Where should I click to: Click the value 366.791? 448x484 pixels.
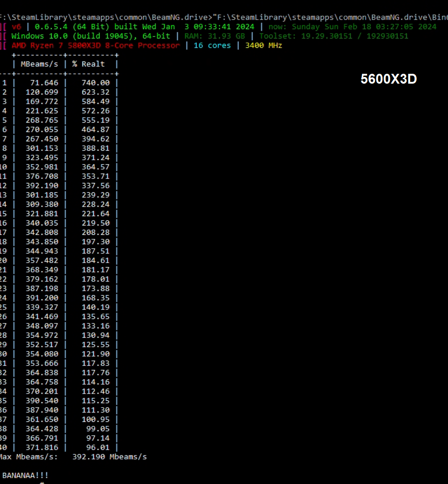[42, 438]
